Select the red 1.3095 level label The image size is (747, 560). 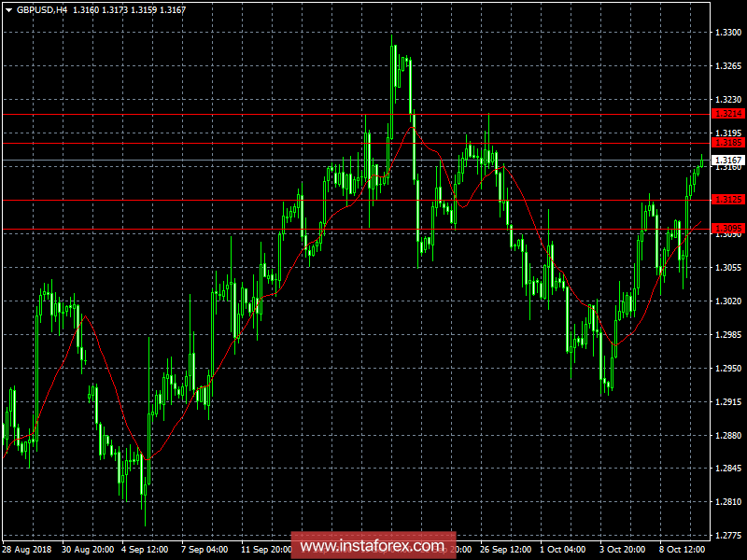tap(728, 229)
